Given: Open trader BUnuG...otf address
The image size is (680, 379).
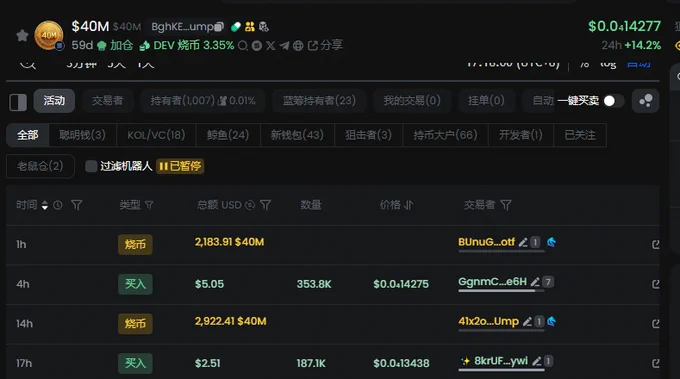Looking at the screenshot, I should point(486,242).
